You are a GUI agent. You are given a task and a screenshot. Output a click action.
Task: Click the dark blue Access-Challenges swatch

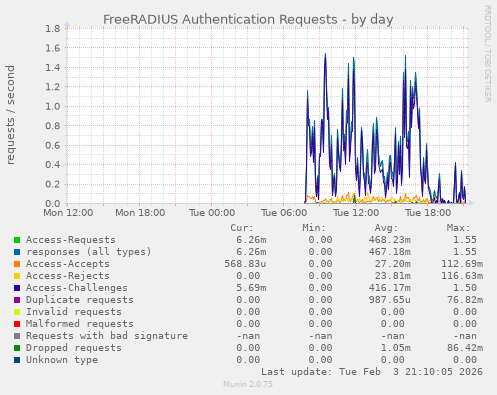(17, 288)
